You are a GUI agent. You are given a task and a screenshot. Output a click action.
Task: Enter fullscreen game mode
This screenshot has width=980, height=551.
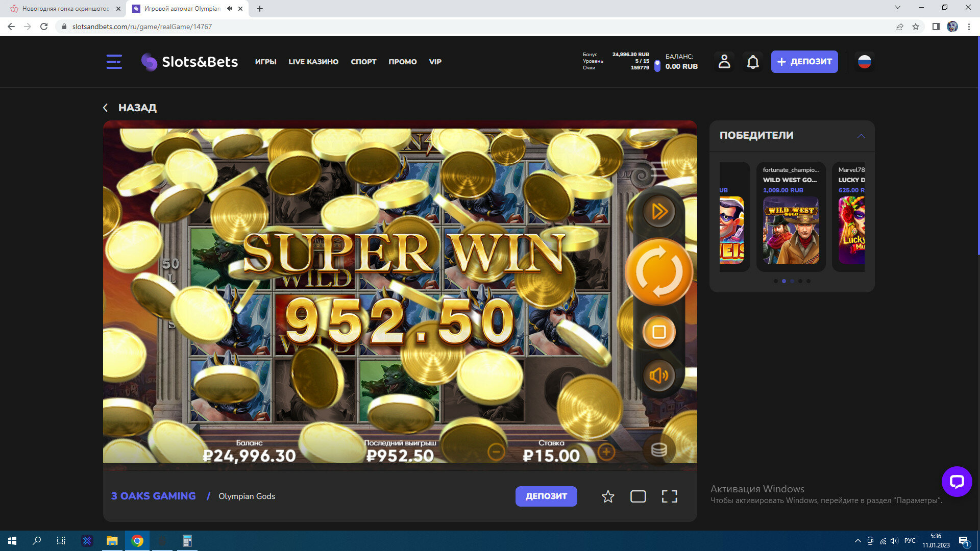(669, 496)
